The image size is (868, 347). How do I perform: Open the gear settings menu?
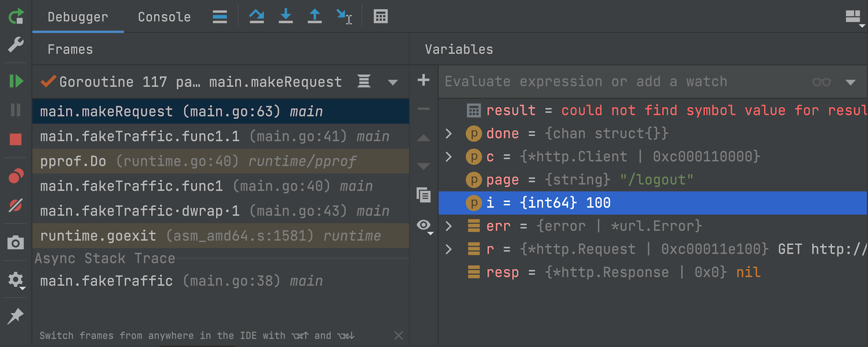16,280
